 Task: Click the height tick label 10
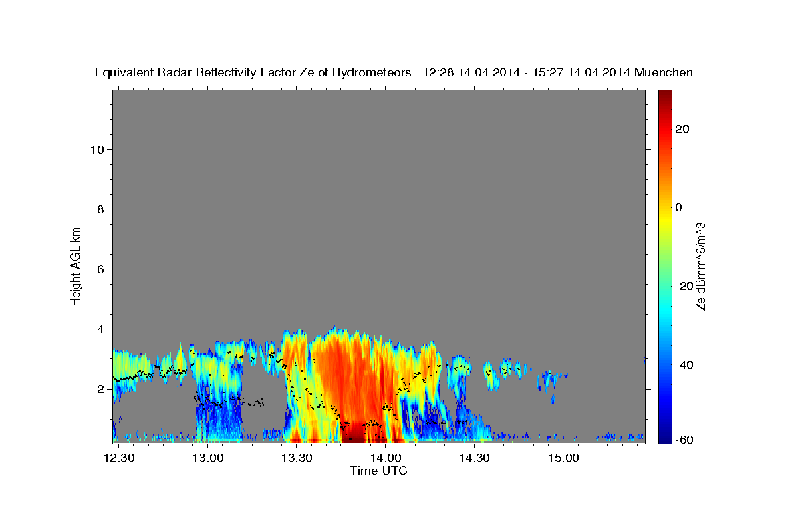[x=98, y=149]
